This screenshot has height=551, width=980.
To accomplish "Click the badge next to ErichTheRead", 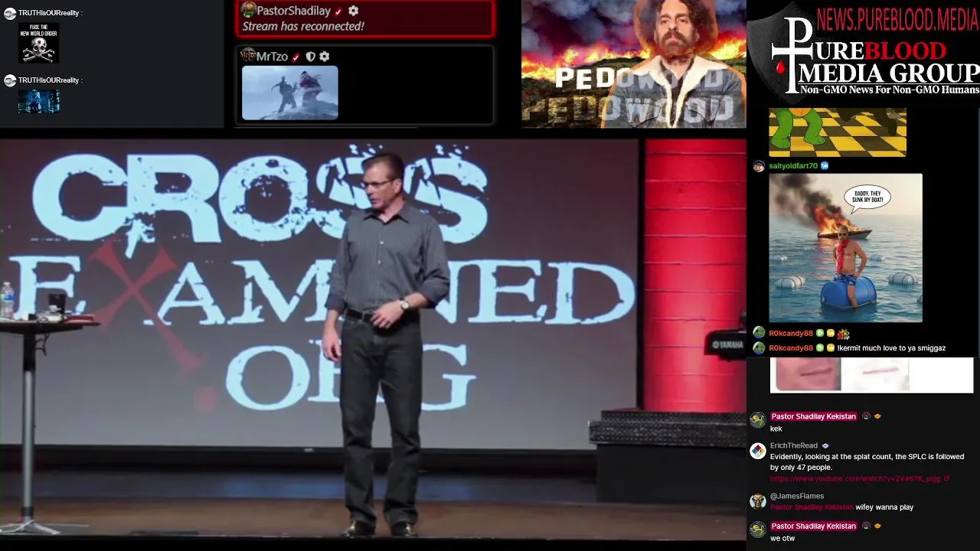I will (825, 446).
